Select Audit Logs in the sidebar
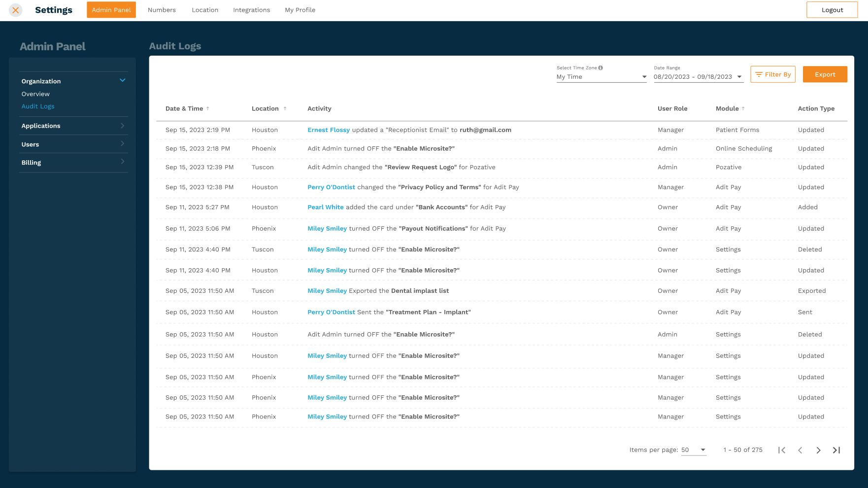Screen dimensions: 868x488 (x=38, y=106)
